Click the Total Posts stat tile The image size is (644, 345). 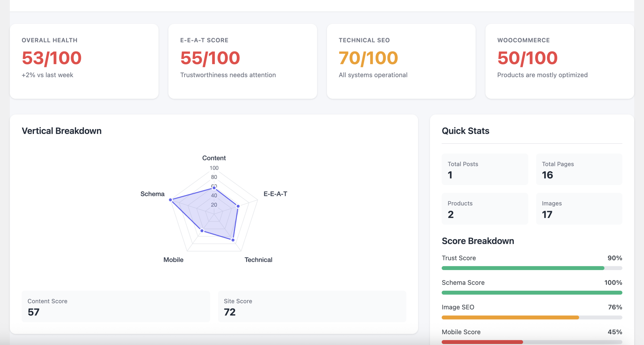point(485,169)
